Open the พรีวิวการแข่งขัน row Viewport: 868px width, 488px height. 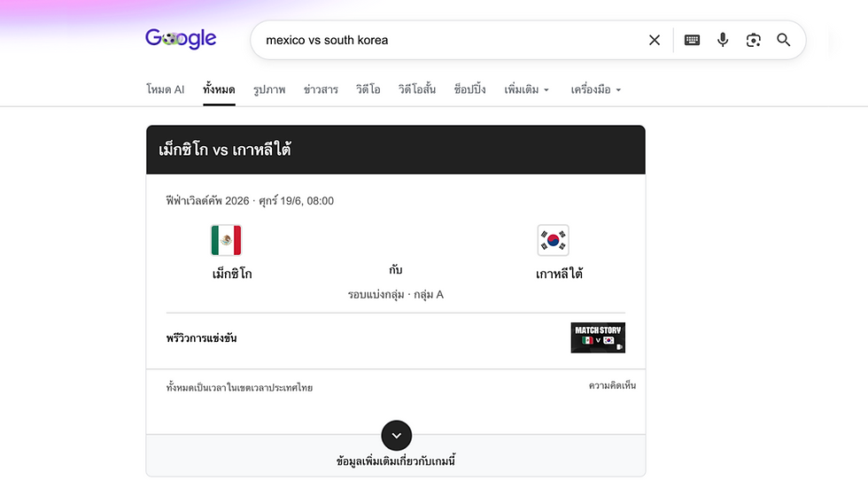[x=396, y=338]
